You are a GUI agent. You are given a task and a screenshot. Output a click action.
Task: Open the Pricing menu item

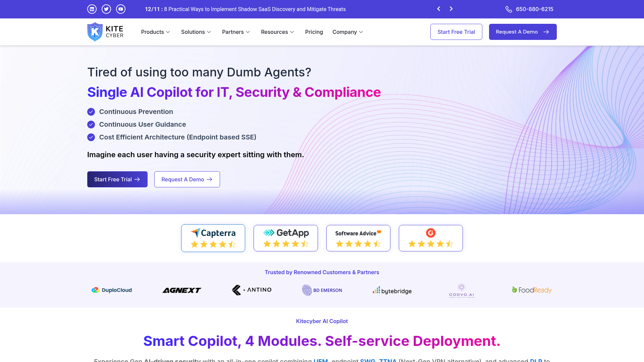click(x=314, y=32)
